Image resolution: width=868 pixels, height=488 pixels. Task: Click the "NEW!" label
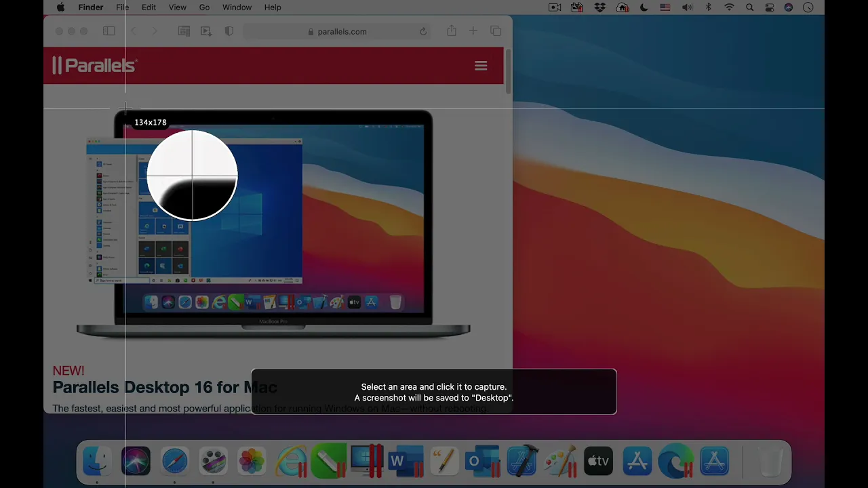tap(68, 371)
